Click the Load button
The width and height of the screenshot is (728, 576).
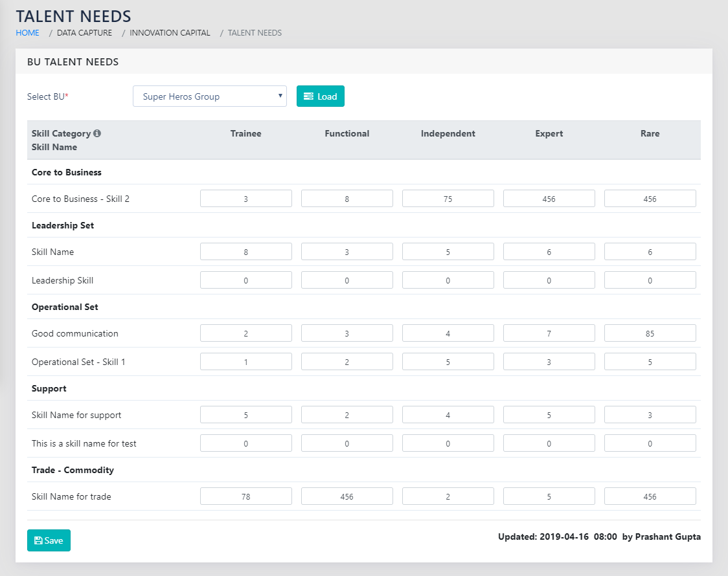point(320,96)
